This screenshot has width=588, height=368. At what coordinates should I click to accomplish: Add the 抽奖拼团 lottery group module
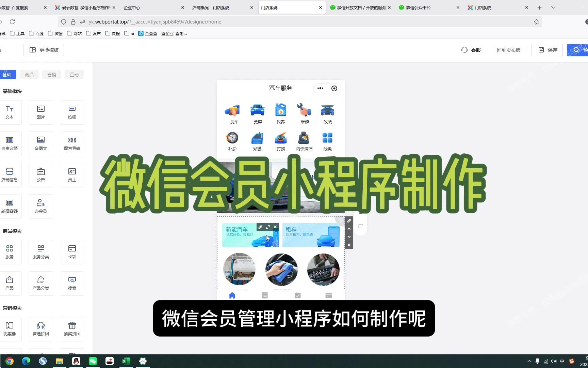click(72, 329)
